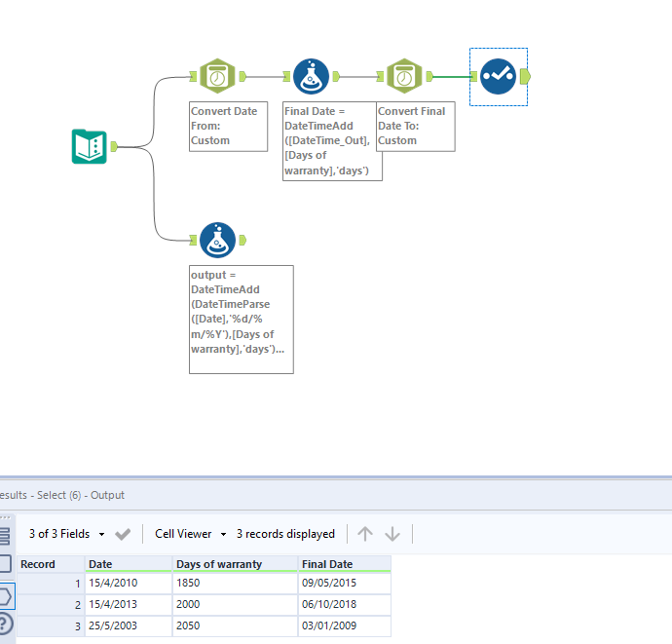The width and height of the screenshot is (672, 644).
Task: Open the Cell Viewer dropdown
Action: [191, 534]
